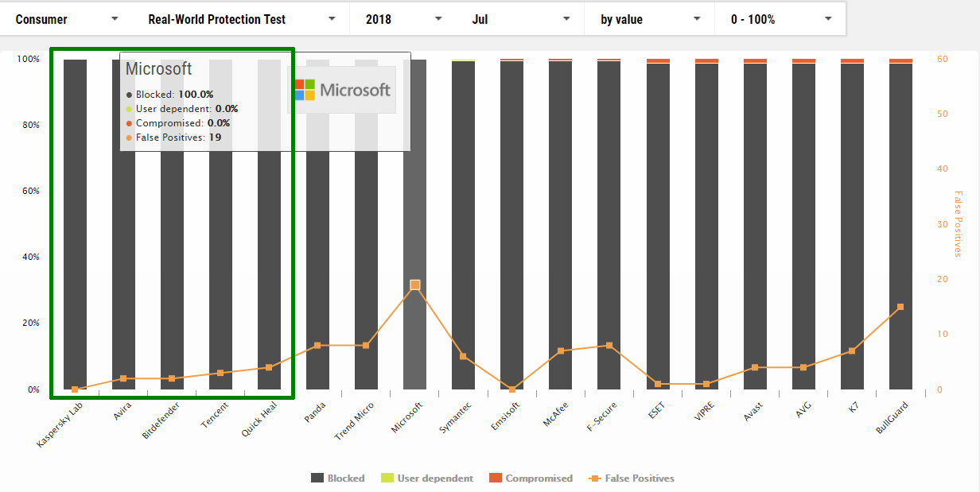Screen dimensions: 980x492
Task: Select the AVG false positives marker
Action: click(x=803, y=367)
